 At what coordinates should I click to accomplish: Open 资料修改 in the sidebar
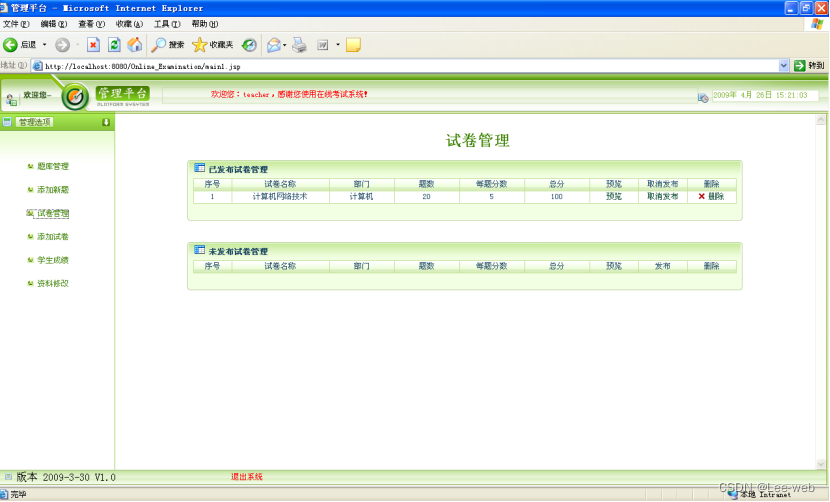(x=52, y=283)
